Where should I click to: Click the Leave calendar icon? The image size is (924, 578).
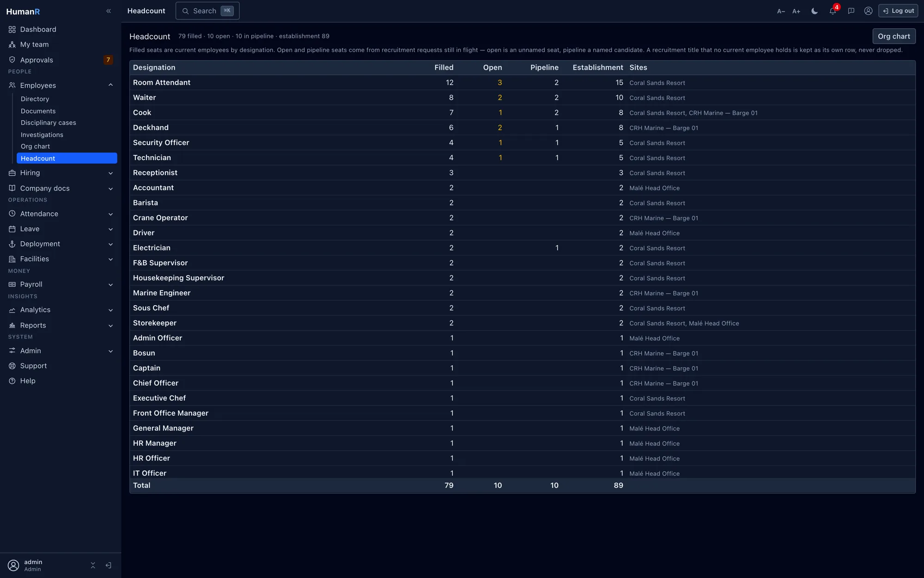(x=12, y=229)
